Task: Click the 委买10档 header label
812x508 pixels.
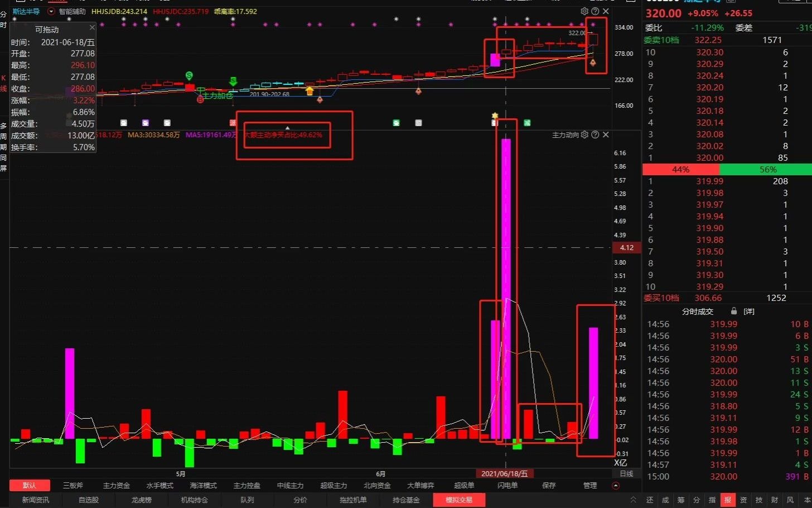Action: [661, 298]
